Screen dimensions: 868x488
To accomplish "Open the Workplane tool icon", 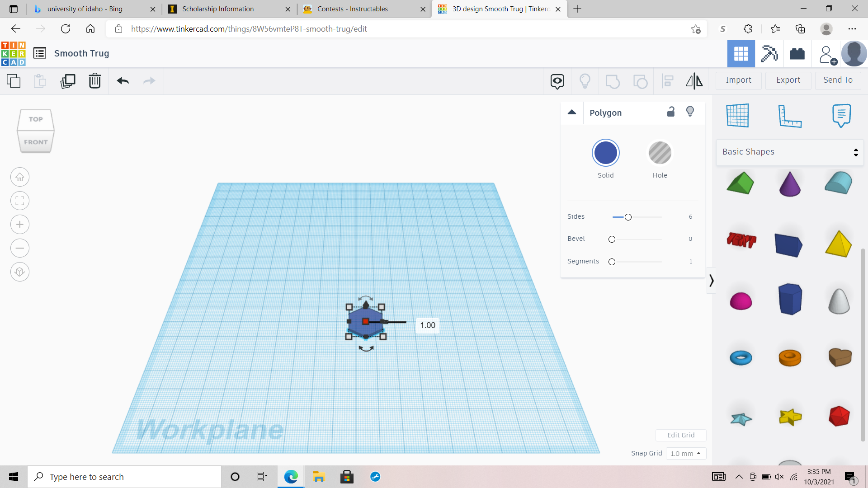I will 739,115.
